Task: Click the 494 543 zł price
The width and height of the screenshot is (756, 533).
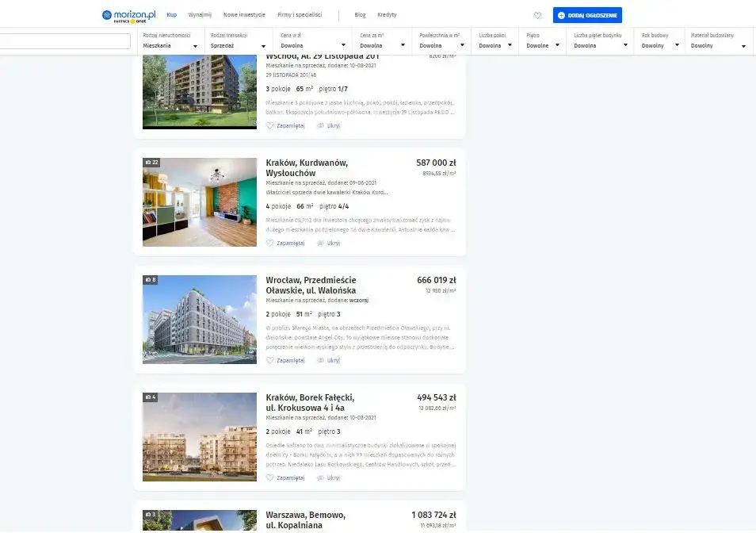Action: click(x=437, y=397)
